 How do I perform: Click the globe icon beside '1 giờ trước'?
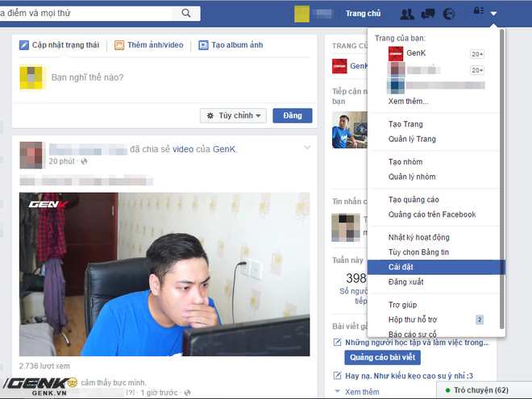(x=187, y=393)
